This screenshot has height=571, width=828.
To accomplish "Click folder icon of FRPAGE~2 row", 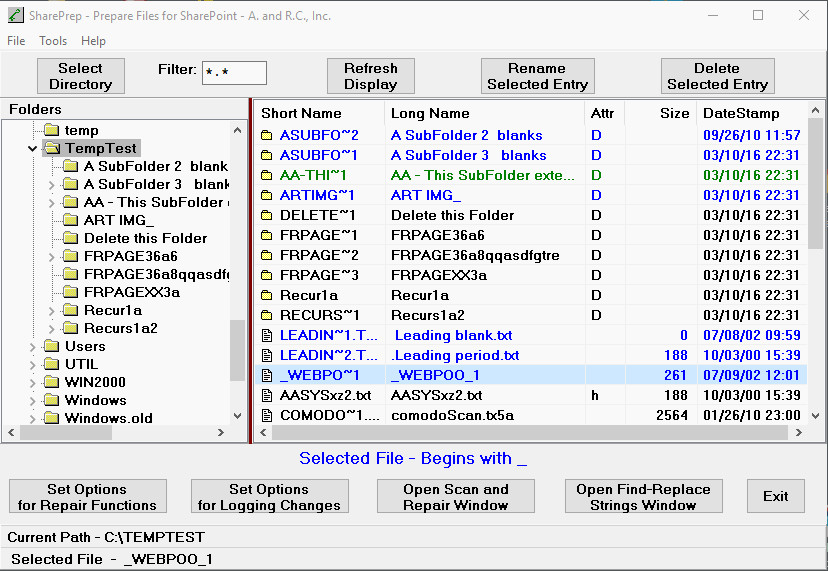I will click(267, 256).
